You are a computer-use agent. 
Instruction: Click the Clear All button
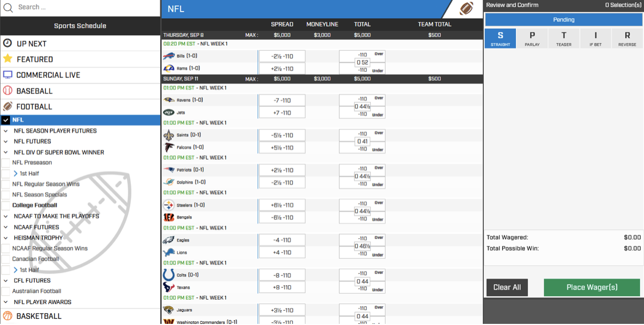507,287
